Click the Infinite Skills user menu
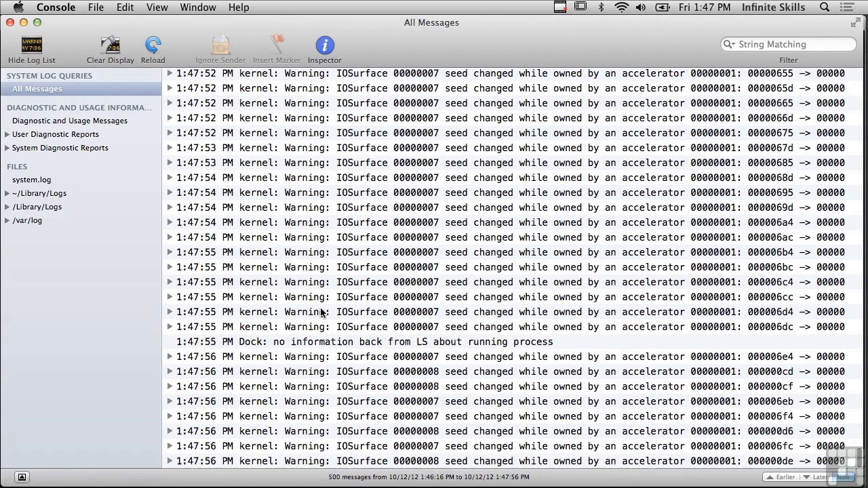868x488 pixels. click(x=773, y=7)
